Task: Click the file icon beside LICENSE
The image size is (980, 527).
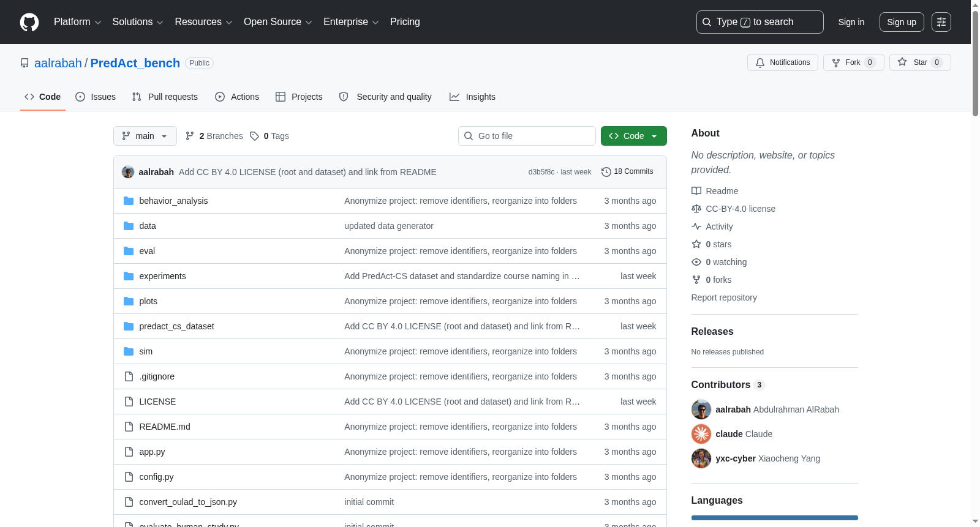Action: [x=129, y=402]
